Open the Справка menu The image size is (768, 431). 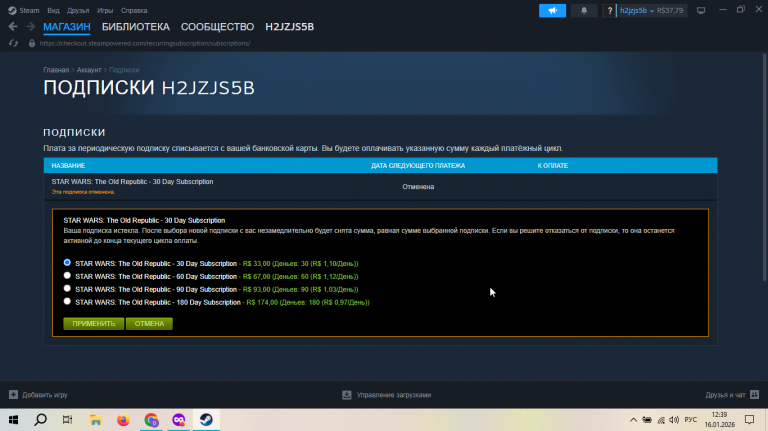pyautogui.click(x=134, y=10)
